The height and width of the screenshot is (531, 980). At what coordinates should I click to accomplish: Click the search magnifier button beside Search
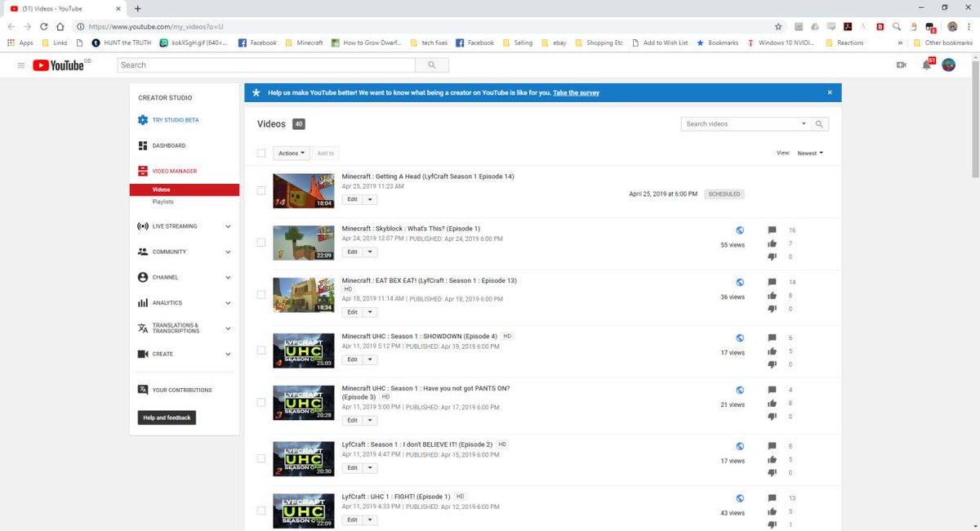click(x=430, y=65)
